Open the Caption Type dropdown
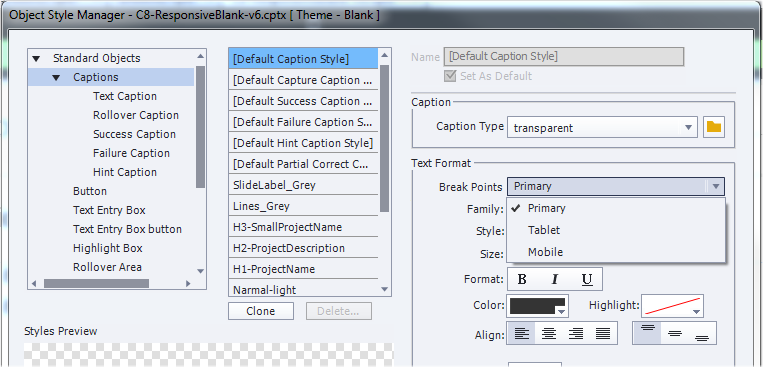Viewport: 763px width, 367px height. pyautogui.click(x=603, y=128)
